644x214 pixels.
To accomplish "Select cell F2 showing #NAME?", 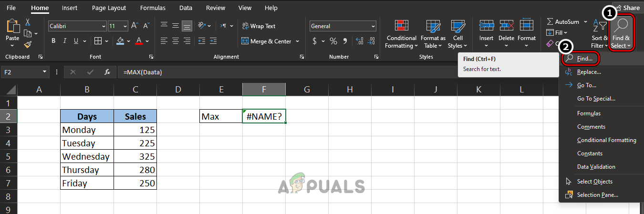I will tap(264, 116).
